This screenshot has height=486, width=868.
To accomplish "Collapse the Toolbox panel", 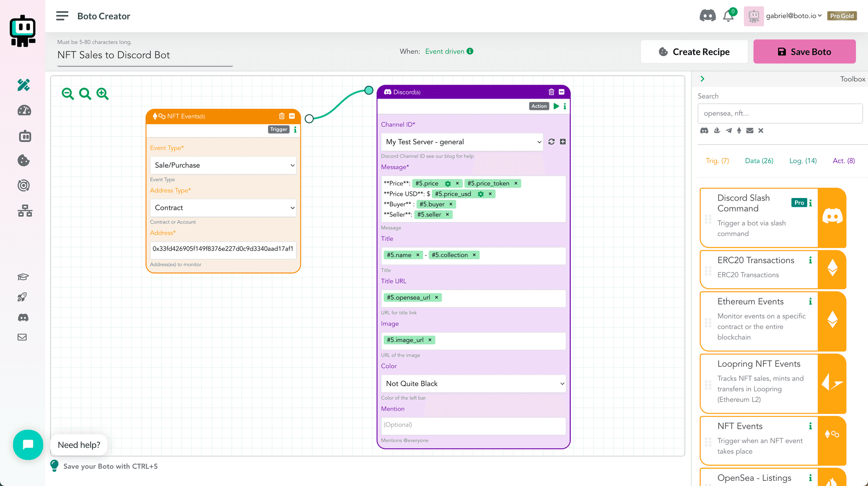I will (x=702, y=79).
